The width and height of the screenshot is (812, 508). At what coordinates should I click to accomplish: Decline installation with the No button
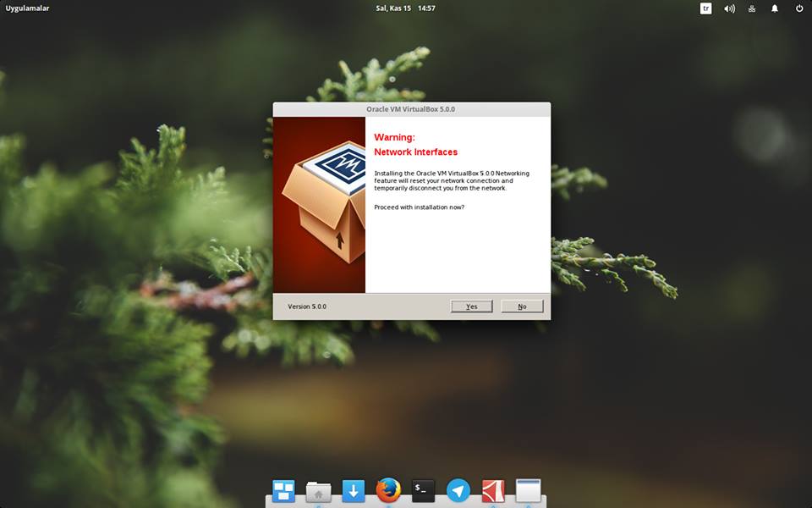pyautogui.click(x=522, y=306)
